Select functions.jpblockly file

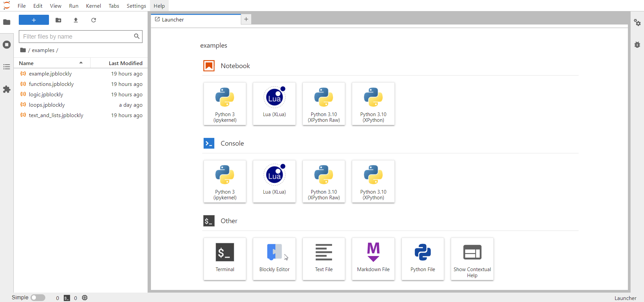point(80,84)
